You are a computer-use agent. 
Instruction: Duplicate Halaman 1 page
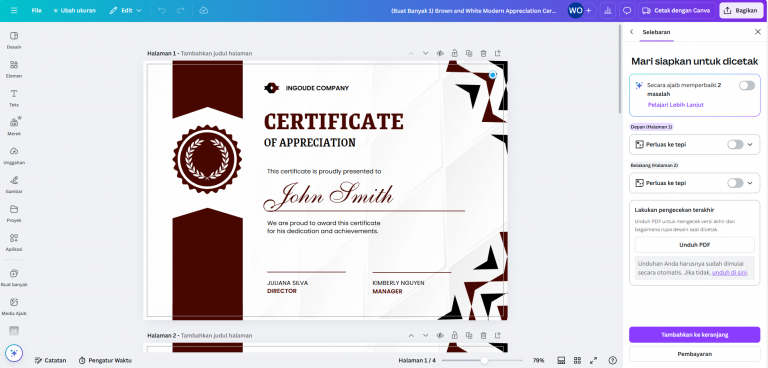click(x=469, y=53)
